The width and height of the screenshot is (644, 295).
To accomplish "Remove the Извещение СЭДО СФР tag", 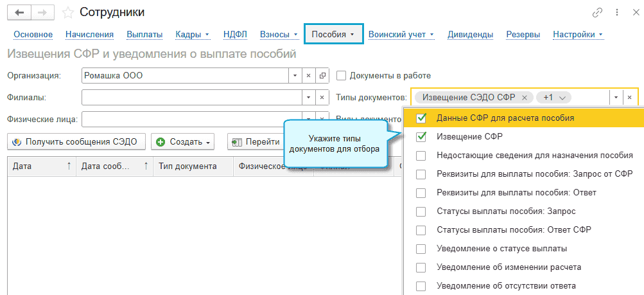I will (x=524, y=98).
